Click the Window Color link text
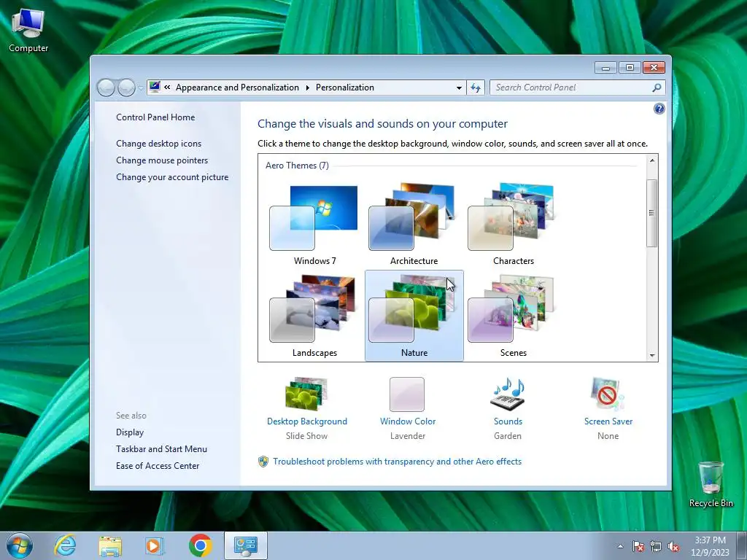The width and height of the screenshot is (747, 560). coord(408,421)
